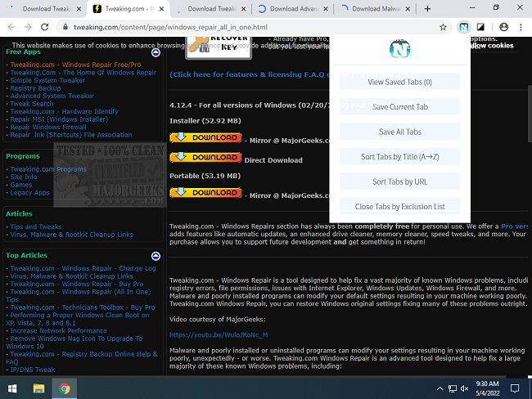
Task: Click View Saved Tabs (0) button
Action: point(399,82)
